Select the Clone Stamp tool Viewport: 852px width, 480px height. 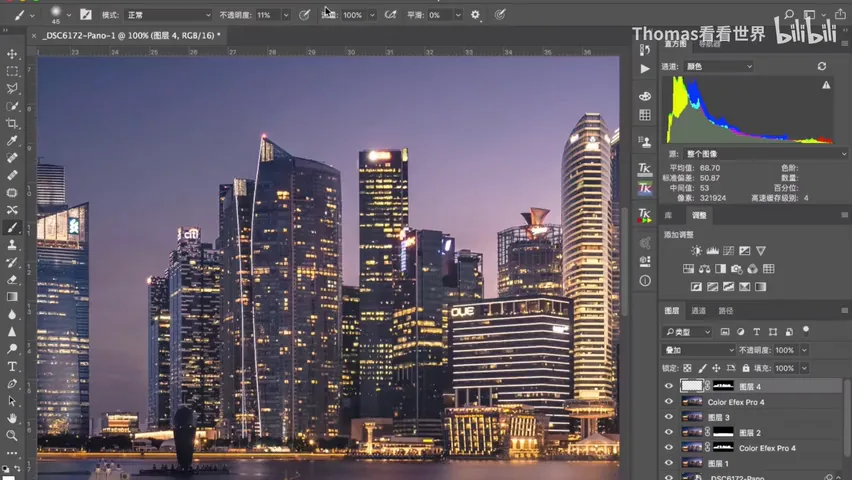11,245
